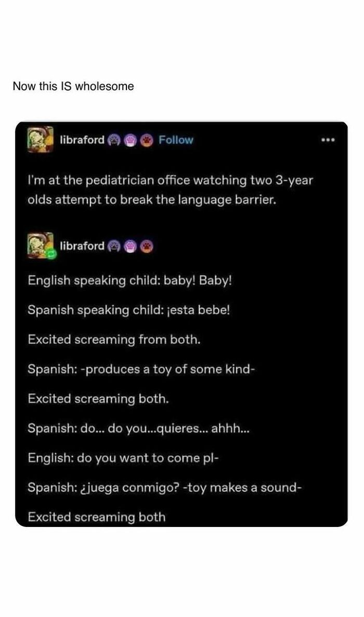This screenshot has width=364, height=617.
Task: Open libraford's avatar at the top post
Action: (41, 138)
